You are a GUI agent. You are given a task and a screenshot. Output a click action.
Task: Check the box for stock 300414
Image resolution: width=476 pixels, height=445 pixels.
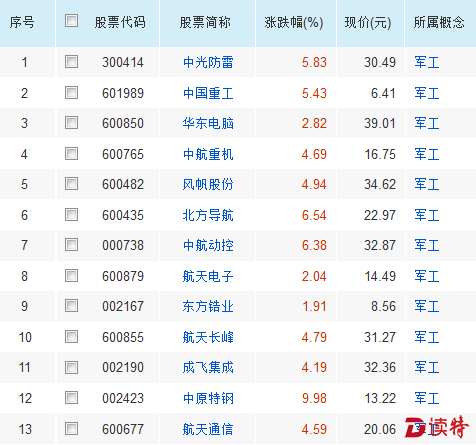(71, 62)
